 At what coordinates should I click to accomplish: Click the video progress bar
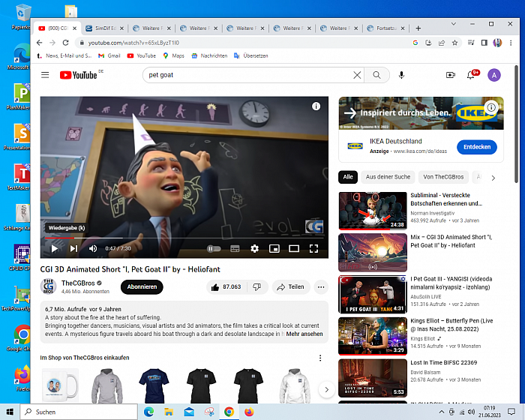pyautogui.click(x=184, y=238)
